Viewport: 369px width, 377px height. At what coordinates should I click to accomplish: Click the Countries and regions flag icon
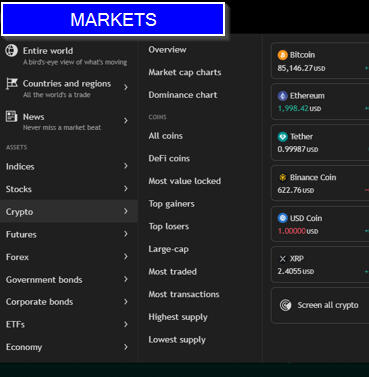tap(12, 83)
